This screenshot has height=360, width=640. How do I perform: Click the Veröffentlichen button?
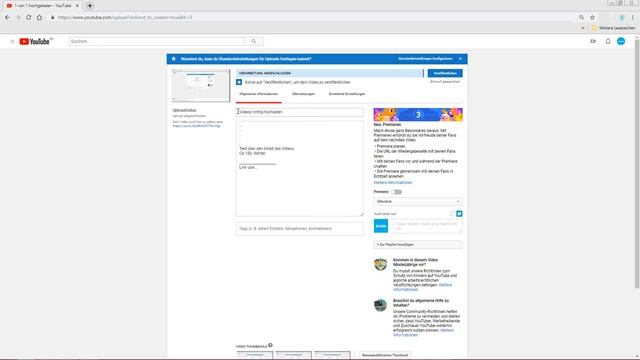pos(445,73)
